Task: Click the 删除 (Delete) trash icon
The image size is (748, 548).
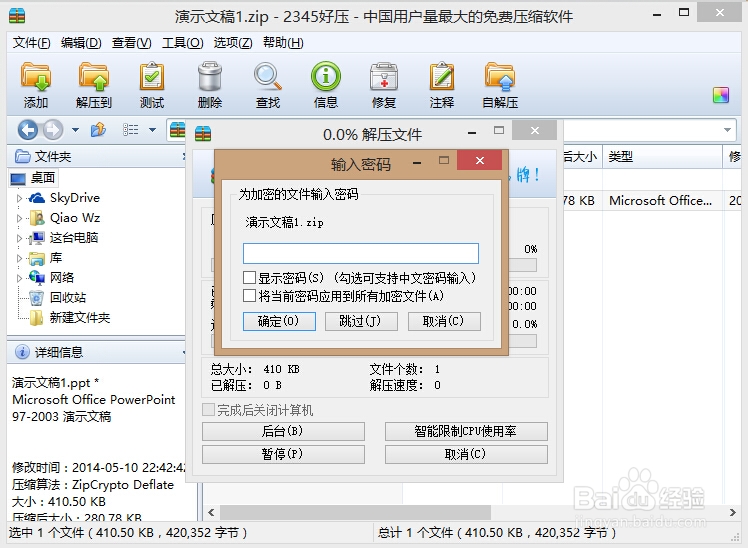Action: pos(209,77)
